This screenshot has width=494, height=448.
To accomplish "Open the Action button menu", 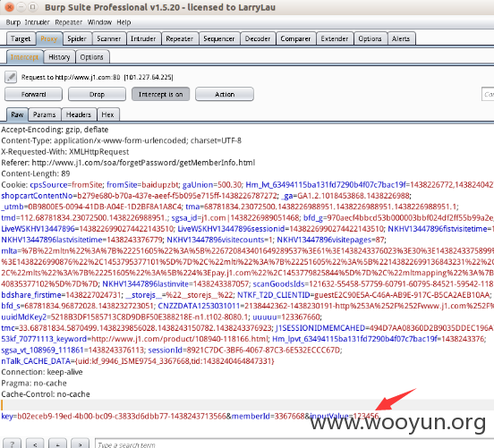I will pyautogui.click(x=225, y=94).
